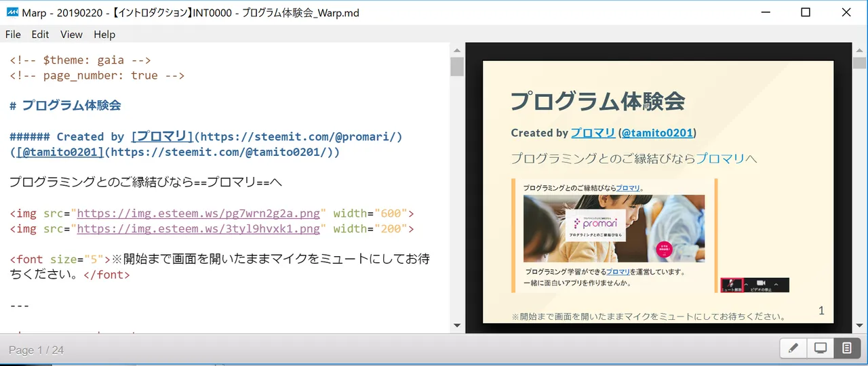Viewport: 868px width, 366px height.
Task: Close the Marp window
Action: pyautogui.click(x=846, y=12)
